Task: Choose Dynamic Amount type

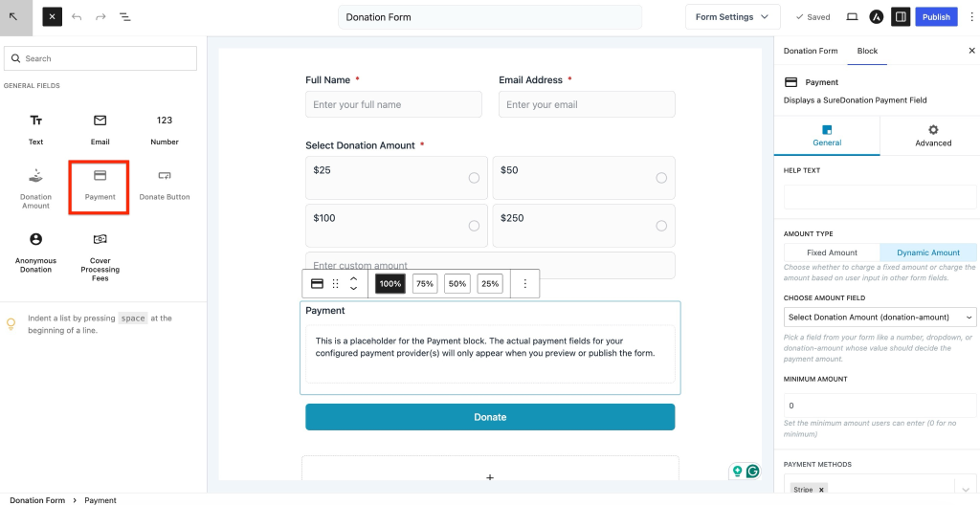Action: pos(928,252)
